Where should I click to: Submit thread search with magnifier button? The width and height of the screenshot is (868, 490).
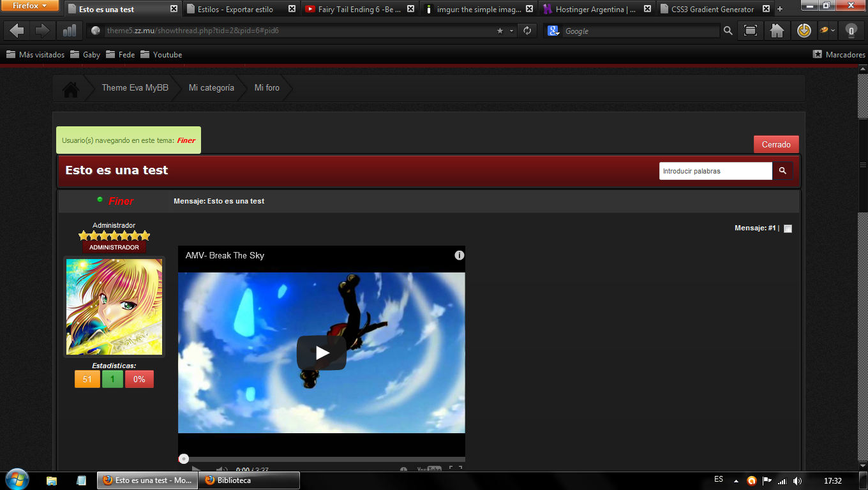[x=782, y=171]
